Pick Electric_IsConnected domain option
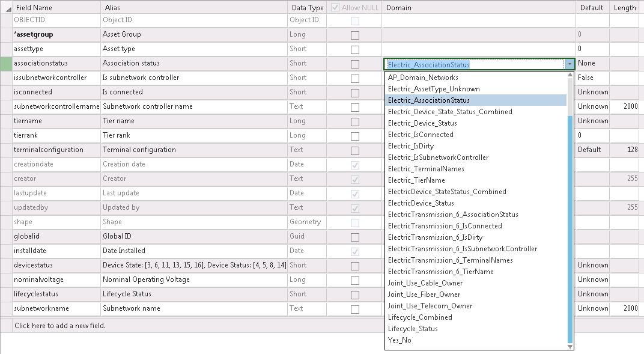This screenshot has width=644, height=354. pyautogui.click(x=476, y=135)
